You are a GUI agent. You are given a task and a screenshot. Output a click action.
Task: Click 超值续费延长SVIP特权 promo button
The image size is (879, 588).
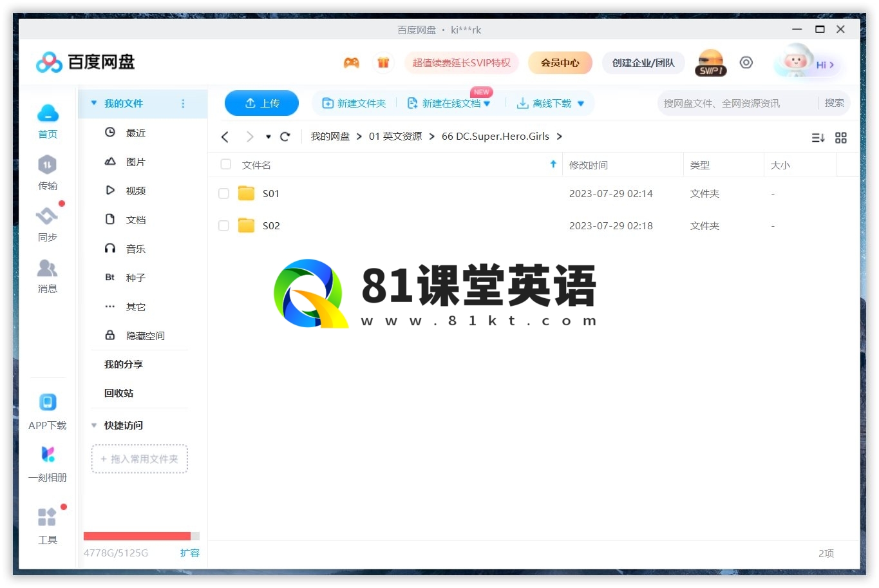[461, 62]
